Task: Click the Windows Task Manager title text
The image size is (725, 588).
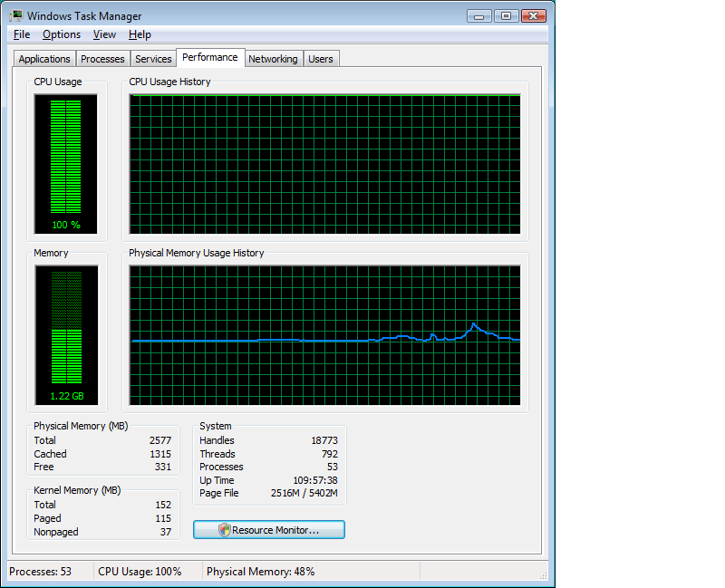Action: coord(84,16)
